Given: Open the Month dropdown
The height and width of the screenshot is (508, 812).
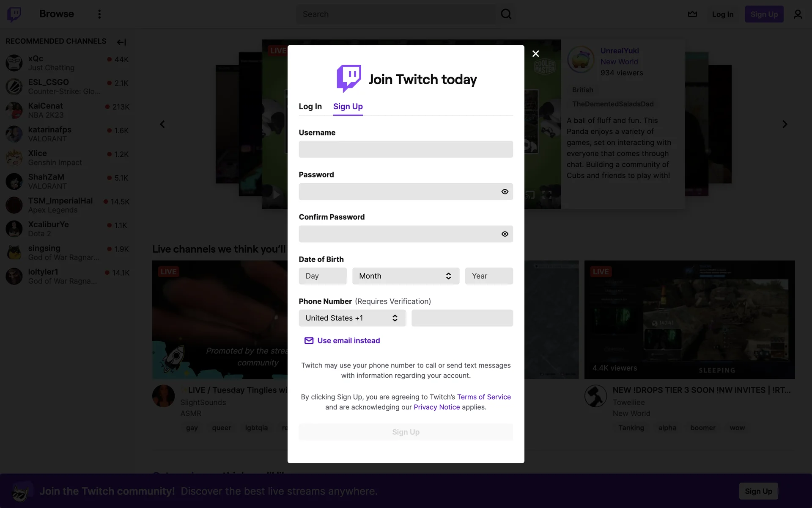Looking at the screenshot, I should click(x=406, y=276).
